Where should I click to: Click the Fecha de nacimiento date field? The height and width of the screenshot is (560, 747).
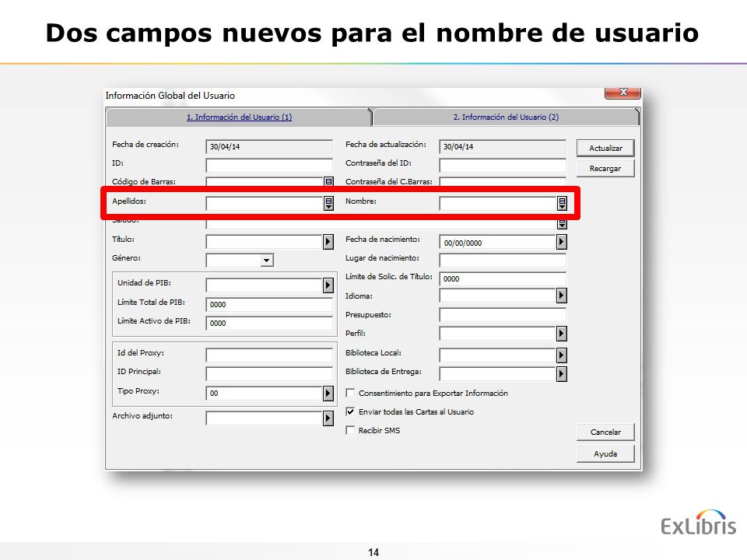[498, 243]
